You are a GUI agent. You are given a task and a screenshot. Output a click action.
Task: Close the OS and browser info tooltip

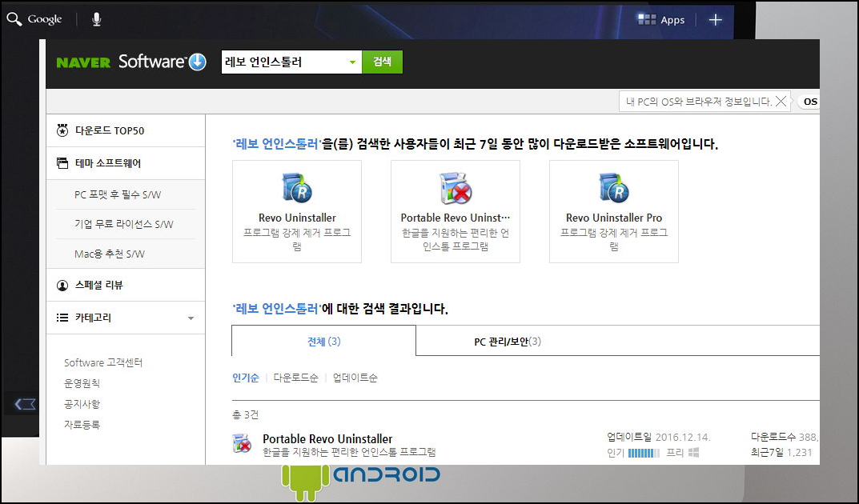click(781, 102)
